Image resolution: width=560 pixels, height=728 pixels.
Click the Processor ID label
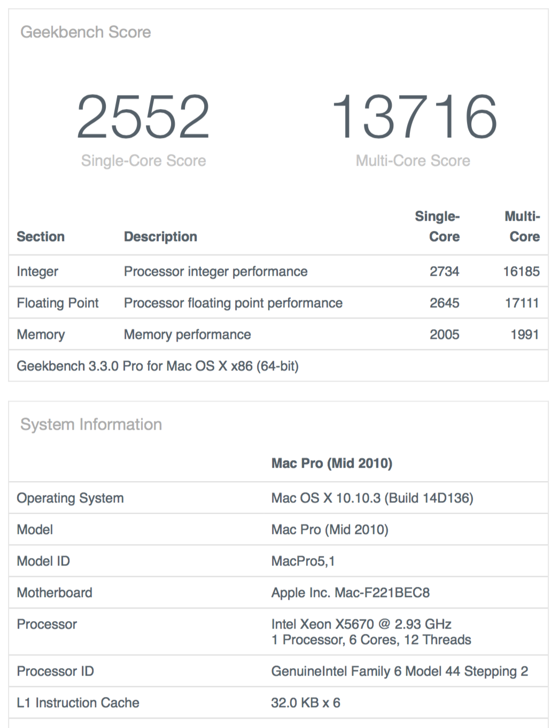point(55,671)
